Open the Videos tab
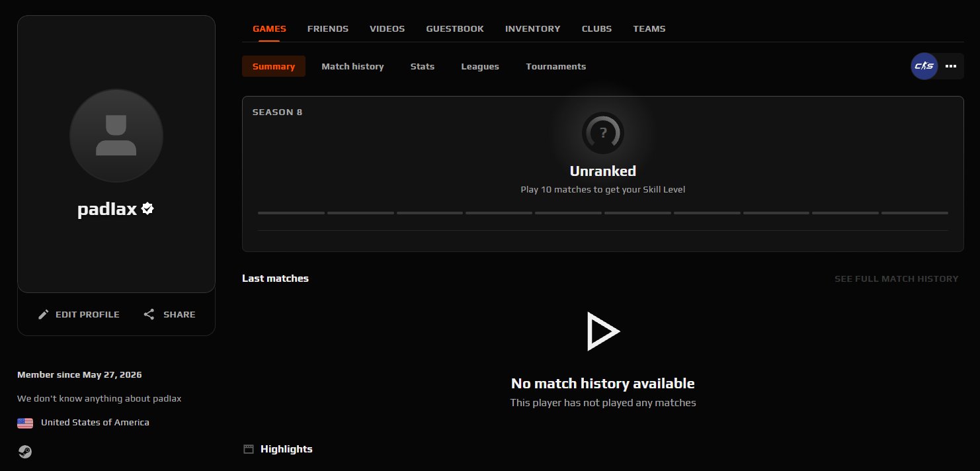 click(x=387, y=28)
